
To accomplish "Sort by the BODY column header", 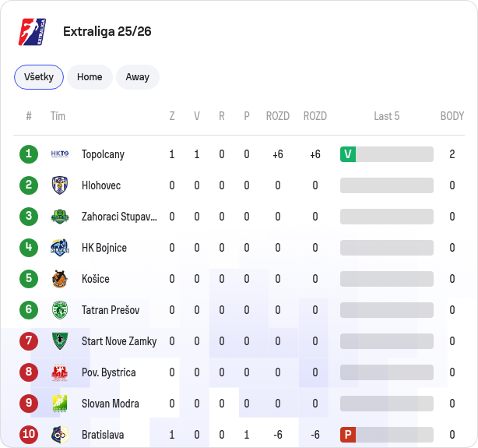I will tap(452, 116).
